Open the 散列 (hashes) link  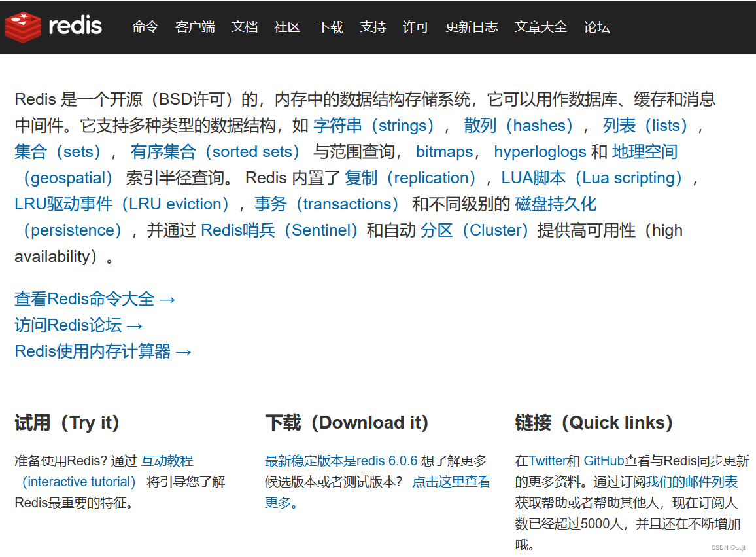519,126
